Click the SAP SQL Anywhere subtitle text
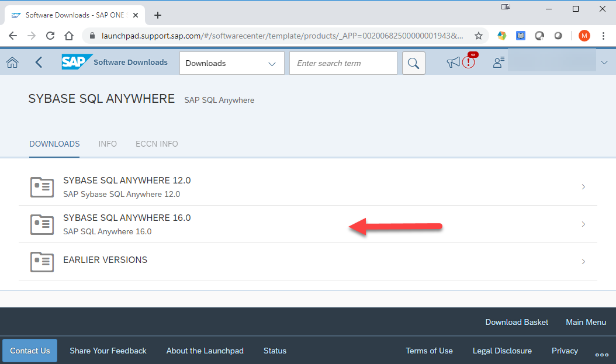 [219, 100]
